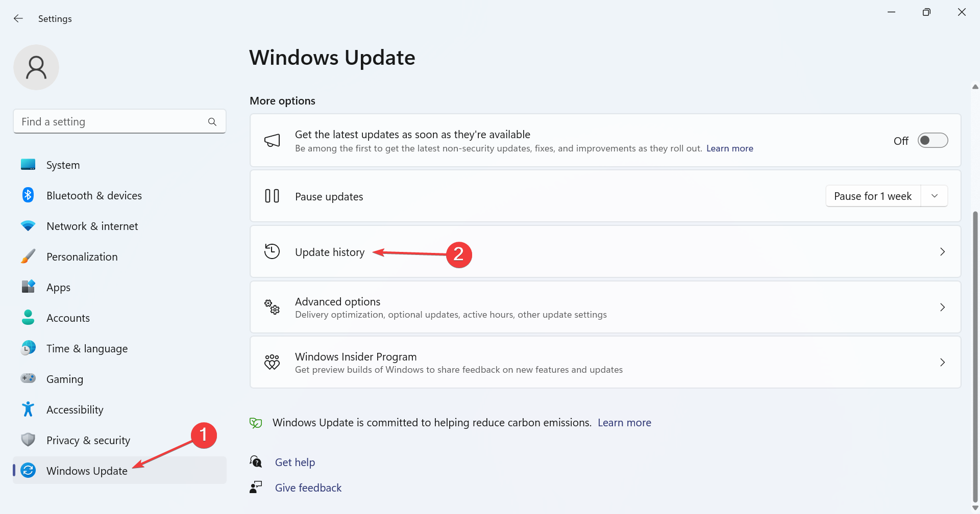
Task: Click the Get help link
Action: (x=295, y=462)
